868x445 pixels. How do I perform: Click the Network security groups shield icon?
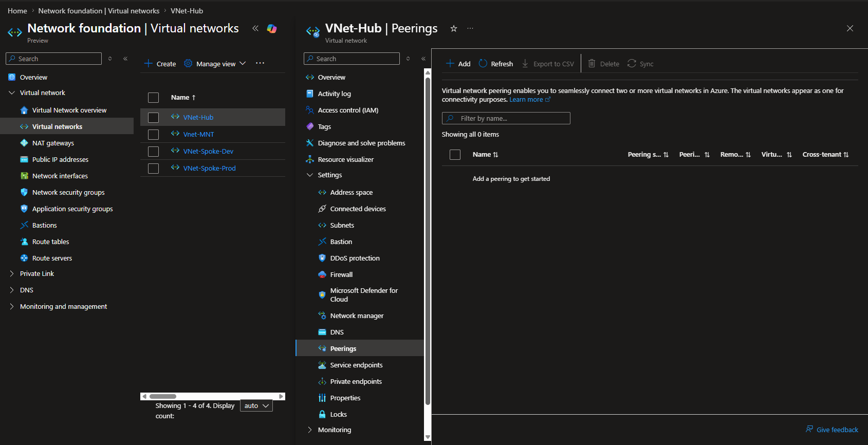[x=24, y=192]
